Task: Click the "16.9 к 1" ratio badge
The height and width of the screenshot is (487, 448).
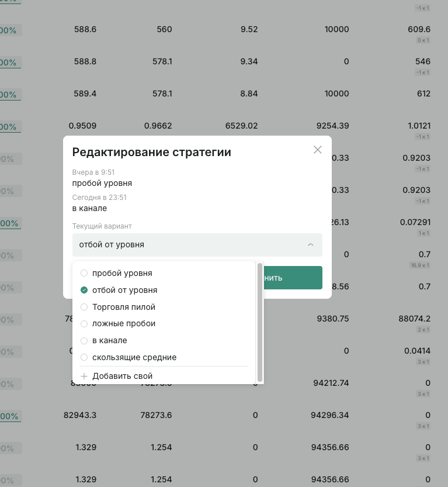Action: tap(419, 265)
